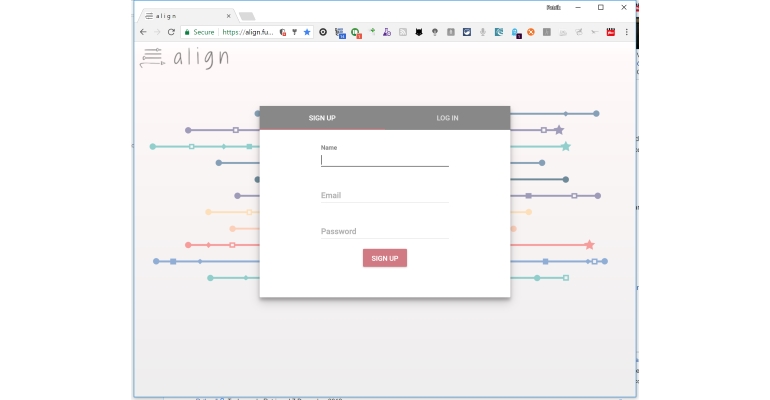Open a new browser tab
The height and width of the screenshot is (400, 770).
coord(247,16)
